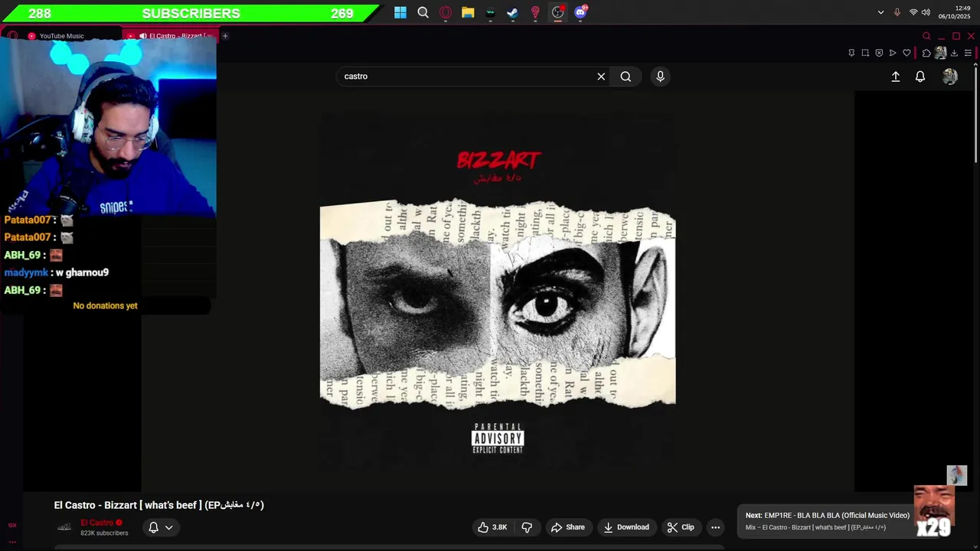The image size is (980, 551).
Task: Open the browser easy setup sliders icon
Action: point(968,53)
